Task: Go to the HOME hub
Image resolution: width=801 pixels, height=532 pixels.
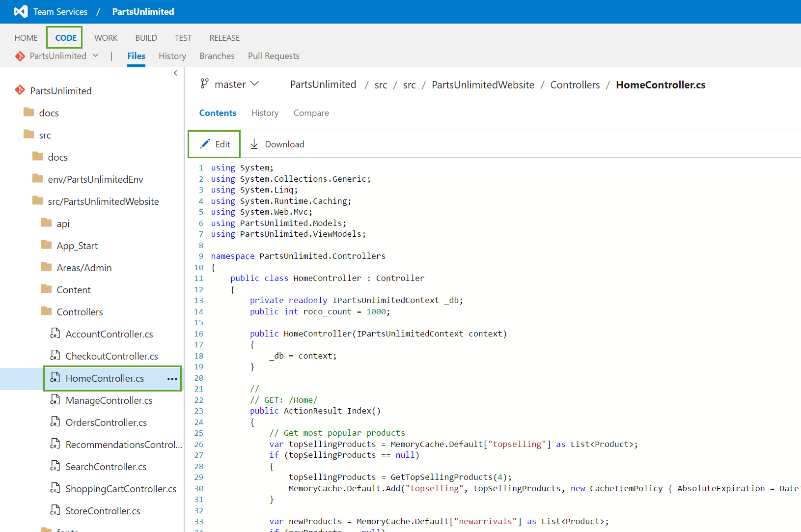Action: (x=26, y=38)
